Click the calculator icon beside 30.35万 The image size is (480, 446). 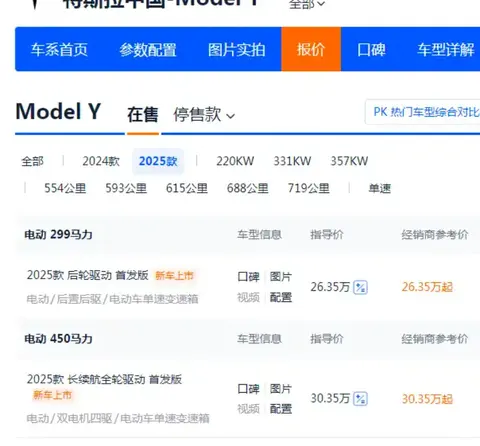(360, 398)
